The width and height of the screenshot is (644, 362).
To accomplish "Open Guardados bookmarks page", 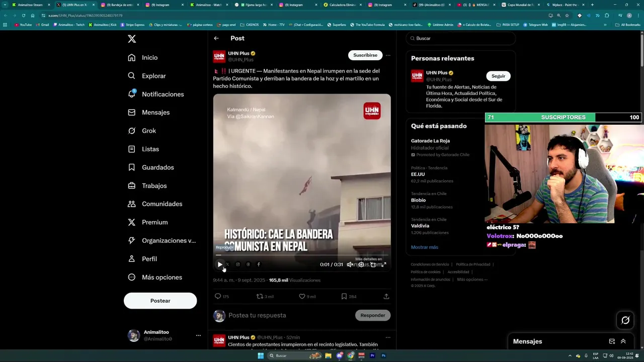I will 151,167.
